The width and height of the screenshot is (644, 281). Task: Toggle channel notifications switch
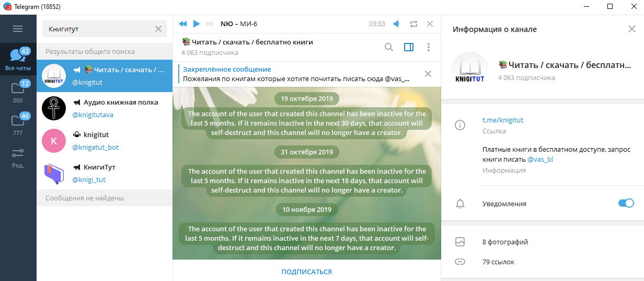(x=625, y=204)
